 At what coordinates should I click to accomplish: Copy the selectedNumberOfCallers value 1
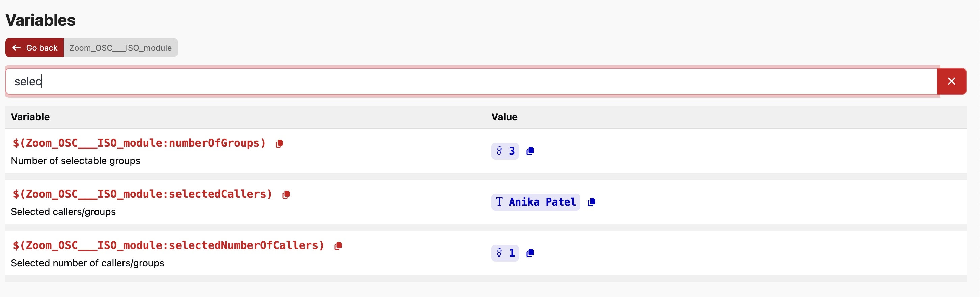point(530,253)
